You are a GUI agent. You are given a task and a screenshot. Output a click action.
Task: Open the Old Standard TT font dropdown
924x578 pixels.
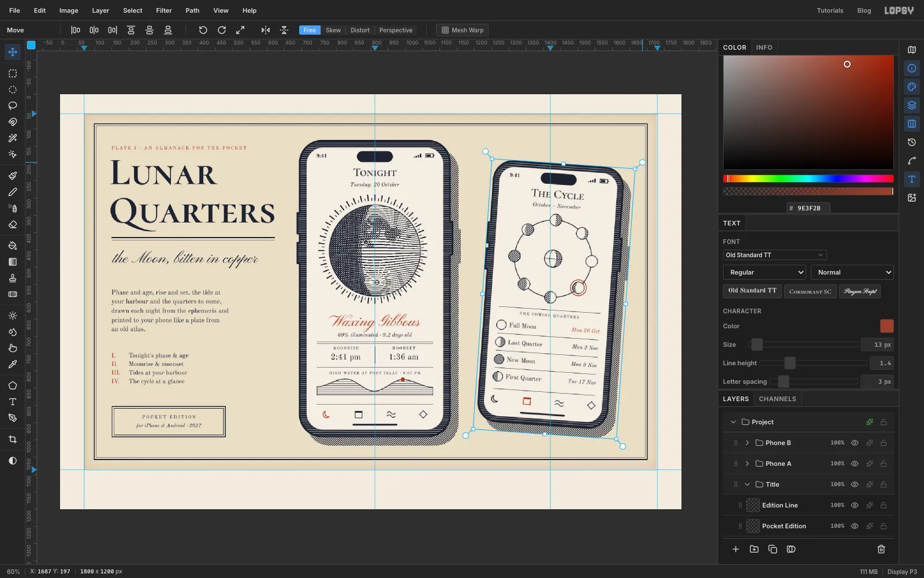775,255
